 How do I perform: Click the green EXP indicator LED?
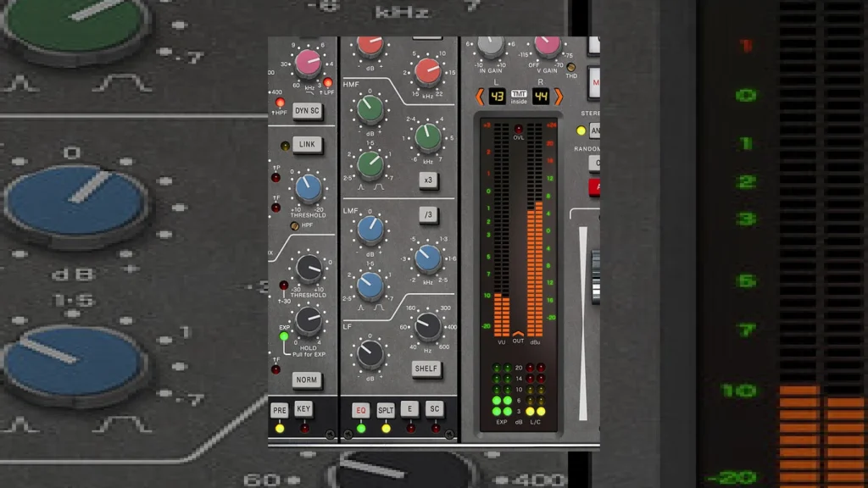click(x=284, y=336)
